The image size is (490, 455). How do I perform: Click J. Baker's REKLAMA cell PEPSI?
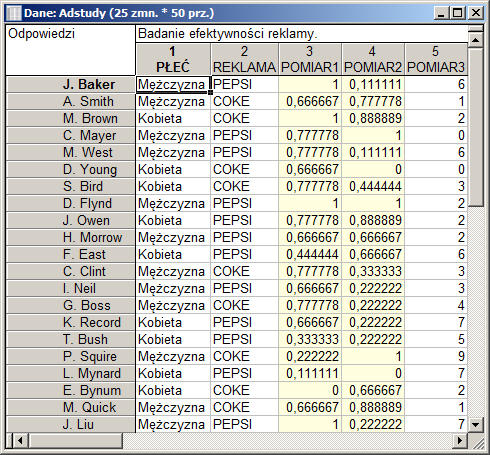click(x=245, y=85)
